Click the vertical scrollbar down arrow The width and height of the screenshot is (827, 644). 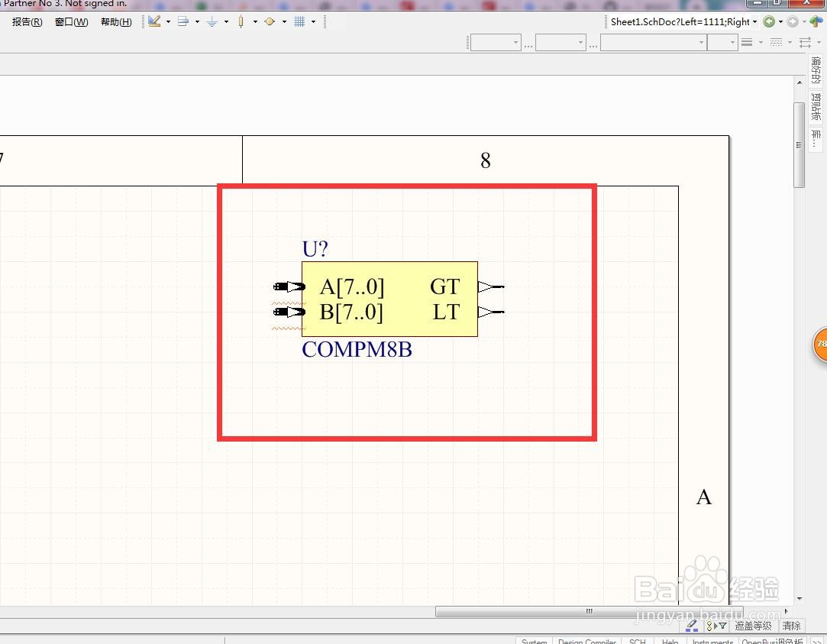tap(800, 599)
